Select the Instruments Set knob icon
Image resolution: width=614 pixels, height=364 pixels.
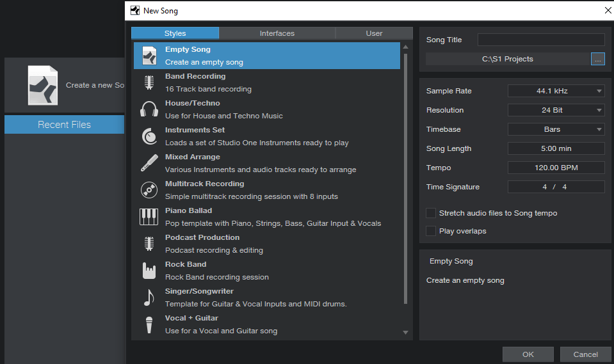click(149, 136)
